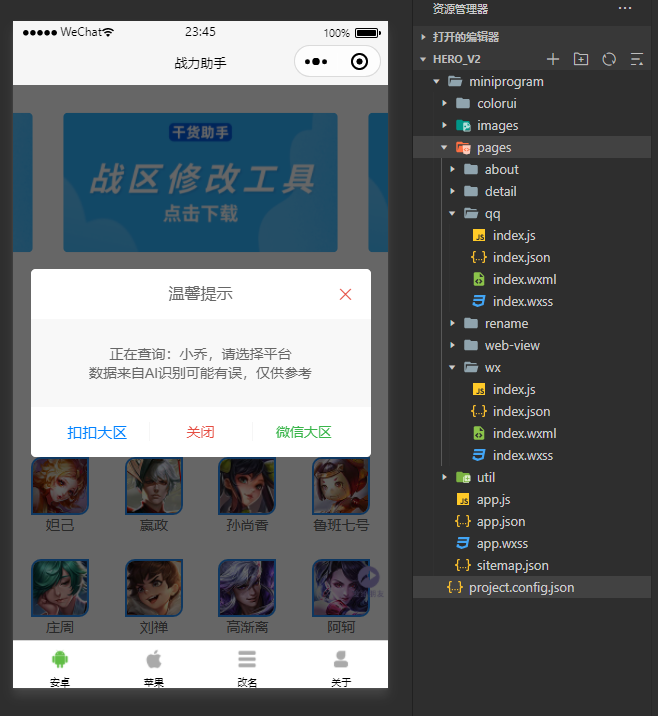The height and width of the screenshot is (716, 658).
Task: Open index.wxss in the wx folder
Action: 532,455
